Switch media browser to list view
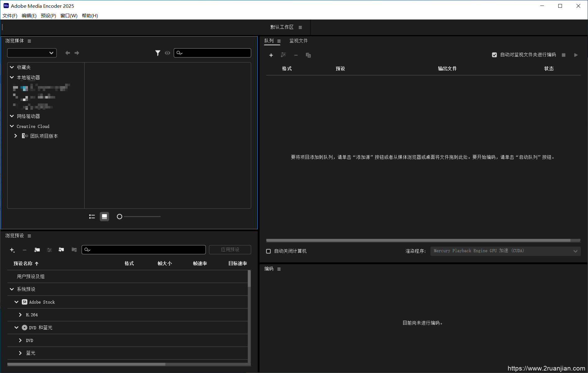588x373 pixels. 92,217
